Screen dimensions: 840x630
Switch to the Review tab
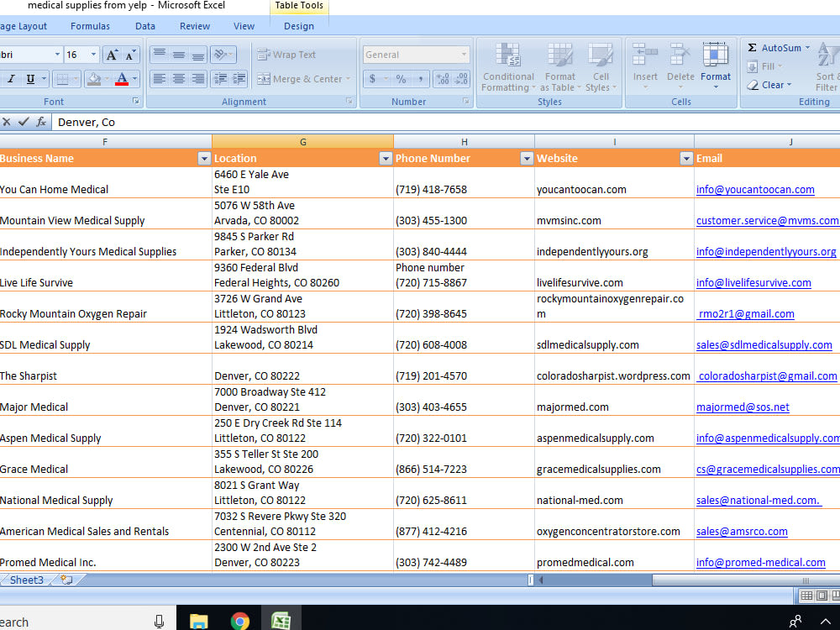click(x=195, y=26)
